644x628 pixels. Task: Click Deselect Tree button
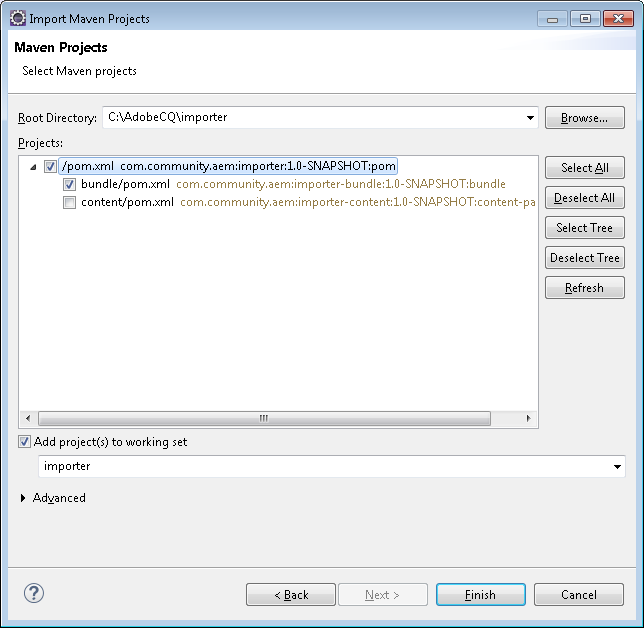pyautogui.click(x=584, y=258)
